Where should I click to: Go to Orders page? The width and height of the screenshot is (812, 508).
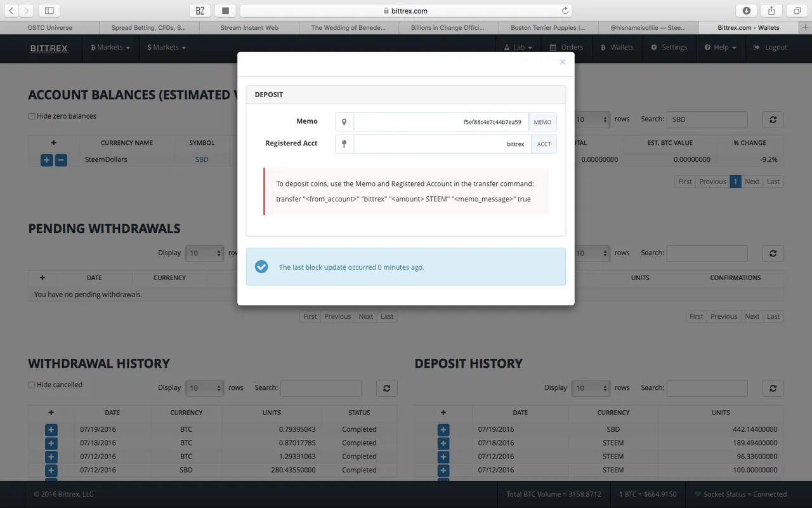[x=566, y=48]
